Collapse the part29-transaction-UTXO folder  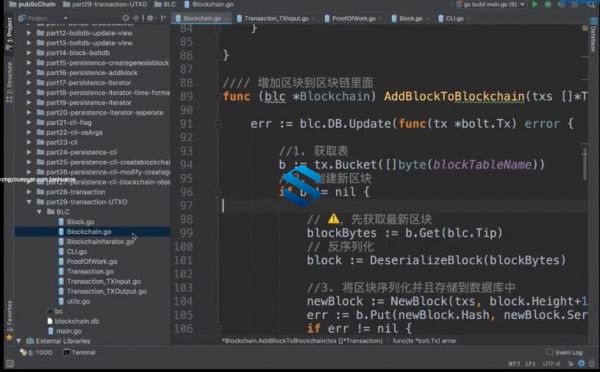[x=29, y=202]
